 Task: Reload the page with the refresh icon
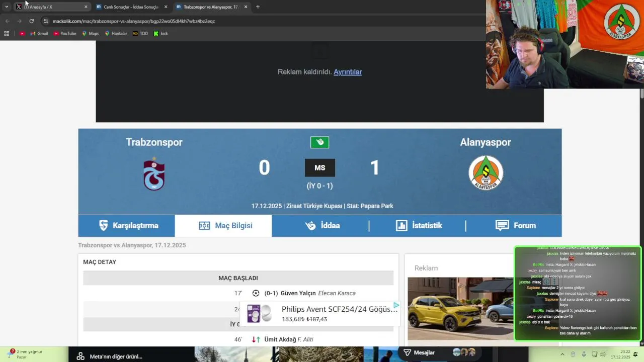(x=31, y=21)
